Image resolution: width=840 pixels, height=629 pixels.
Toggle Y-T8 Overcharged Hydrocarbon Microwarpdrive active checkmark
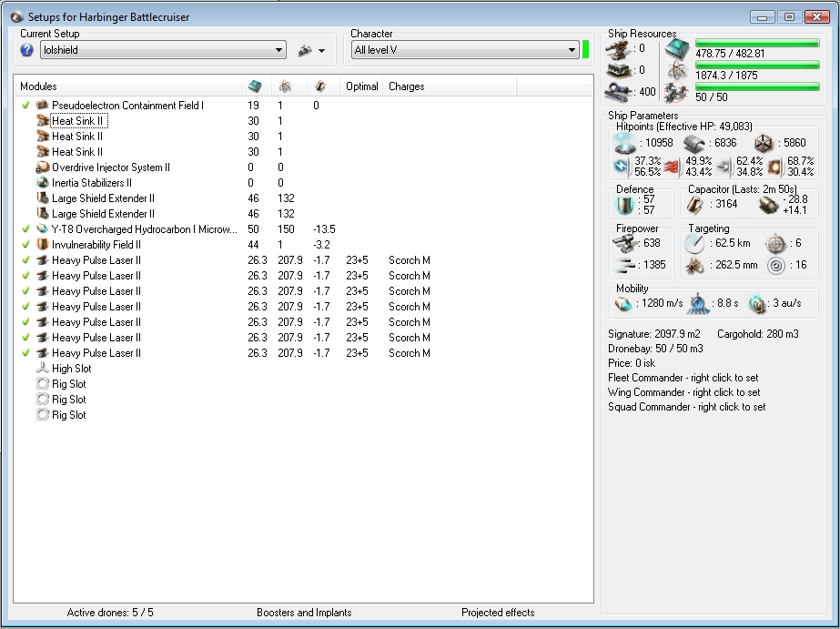point(25,228)
